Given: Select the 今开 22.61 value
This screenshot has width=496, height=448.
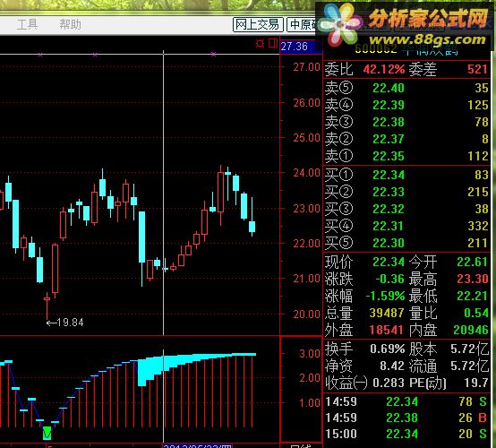Looking at the screenshot, I should (473, 263).
